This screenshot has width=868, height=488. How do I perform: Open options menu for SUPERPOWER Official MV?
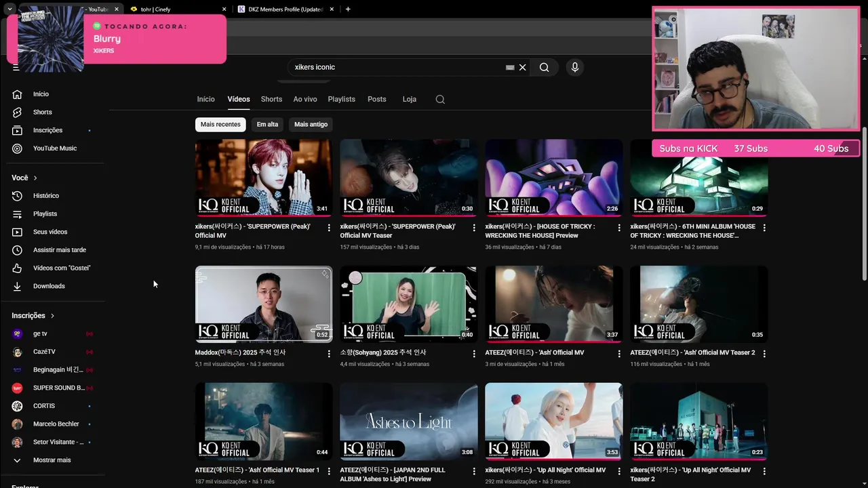pyautogui.click(x=329, y=228)
